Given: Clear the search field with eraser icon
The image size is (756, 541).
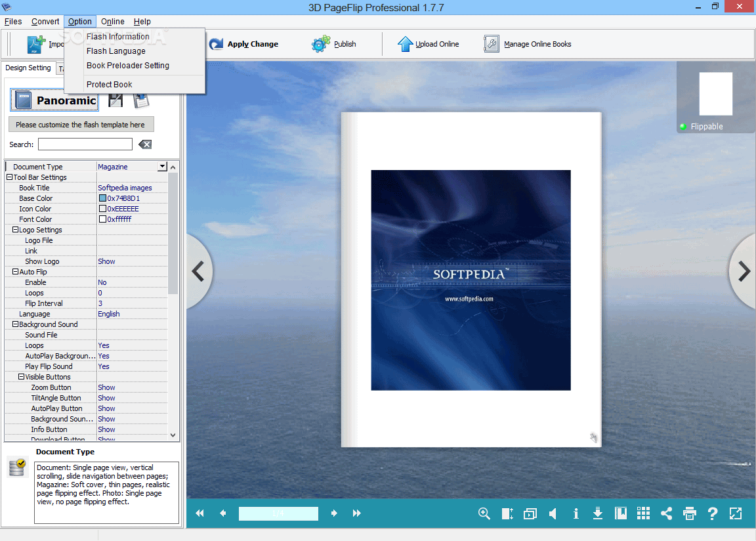Looking at the screenshot, I should [145, 144].
